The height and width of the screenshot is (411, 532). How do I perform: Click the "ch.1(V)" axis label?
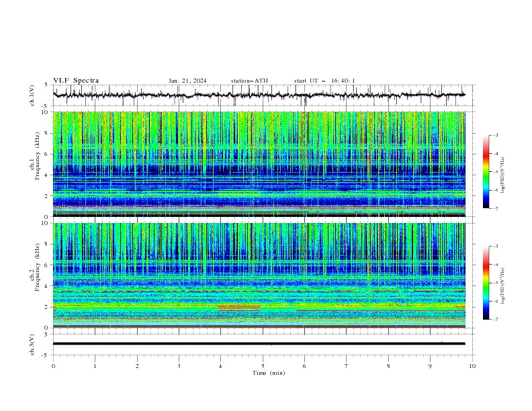click(x=32, y=95)
